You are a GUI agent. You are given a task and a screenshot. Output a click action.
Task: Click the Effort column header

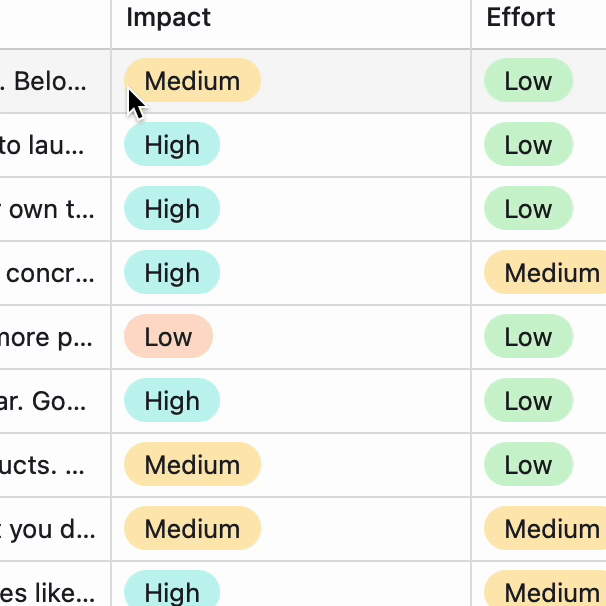[x=521, y=18]
